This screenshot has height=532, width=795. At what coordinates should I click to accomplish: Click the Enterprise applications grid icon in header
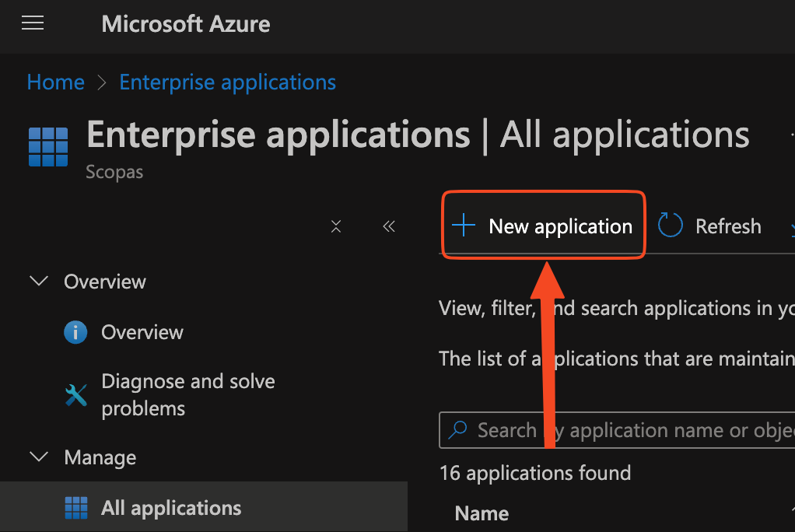(48, 147)
